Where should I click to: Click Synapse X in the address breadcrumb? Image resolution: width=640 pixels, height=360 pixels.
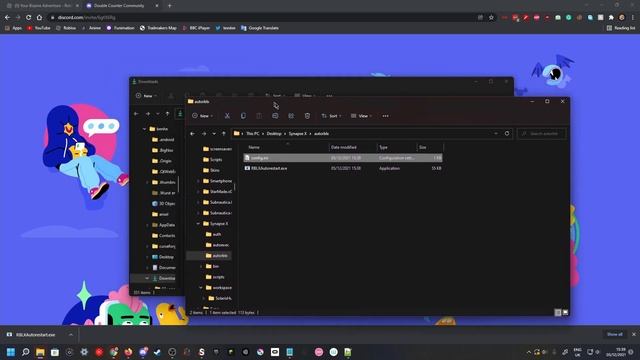pos(298,133)
